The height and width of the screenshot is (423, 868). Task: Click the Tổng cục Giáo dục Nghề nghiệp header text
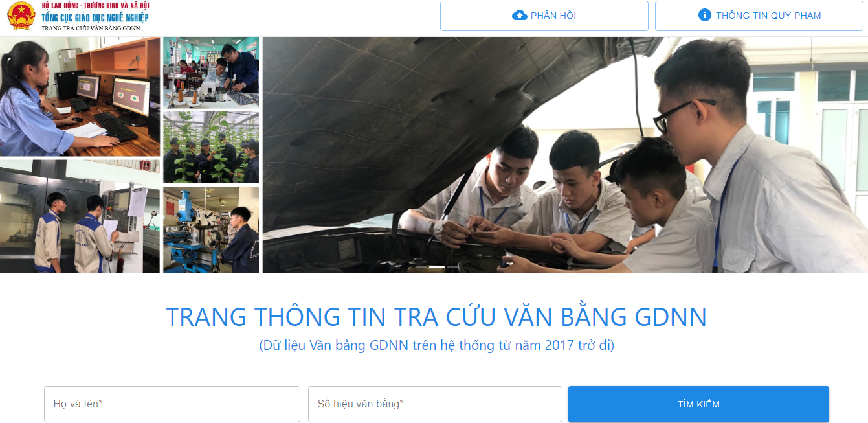point(95,17)
